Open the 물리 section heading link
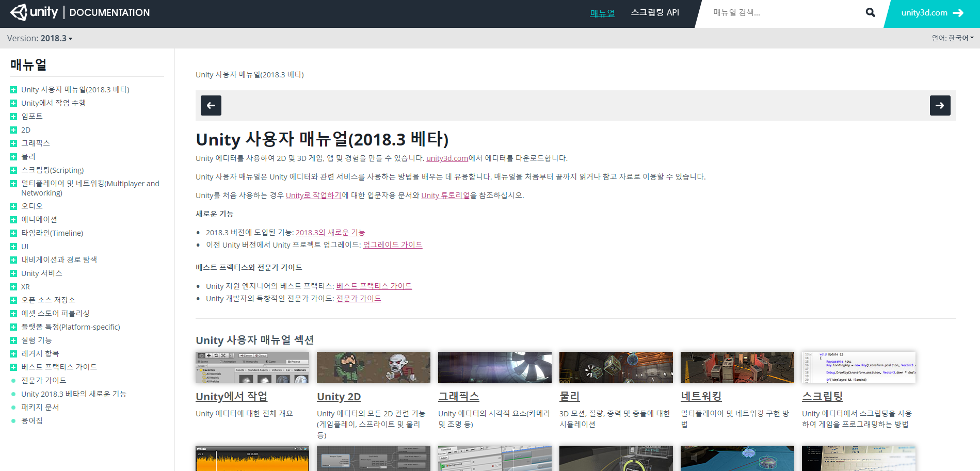The image size is (980, 471). pos(570,397)
